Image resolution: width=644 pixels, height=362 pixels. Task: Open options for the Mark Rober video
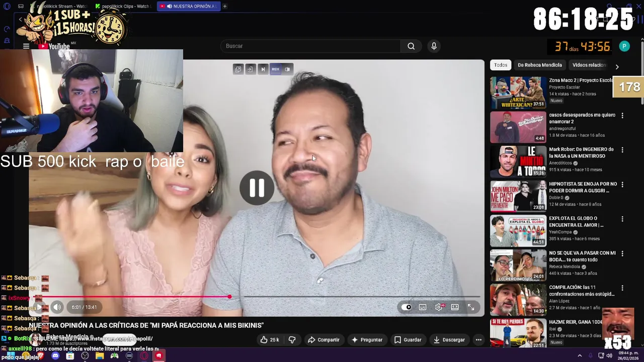click(x=622, y=150)
